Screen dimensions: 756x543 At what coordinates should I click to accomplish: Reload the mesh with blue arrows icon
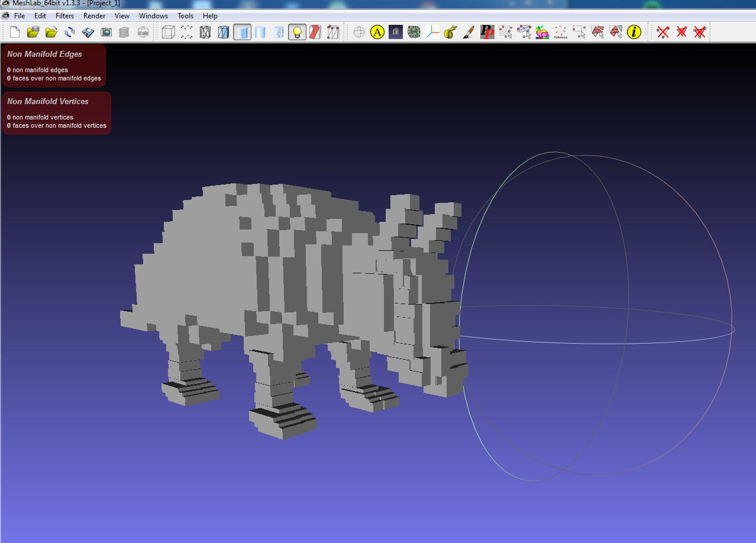[70, 32]
